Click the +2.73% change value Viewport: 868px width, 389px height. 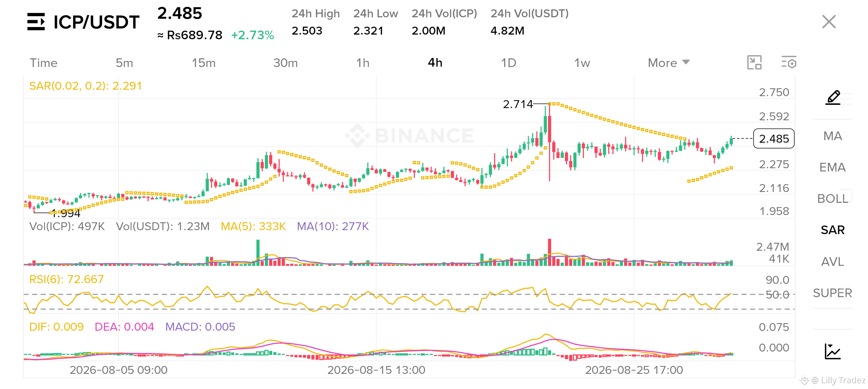click(253, 35)
